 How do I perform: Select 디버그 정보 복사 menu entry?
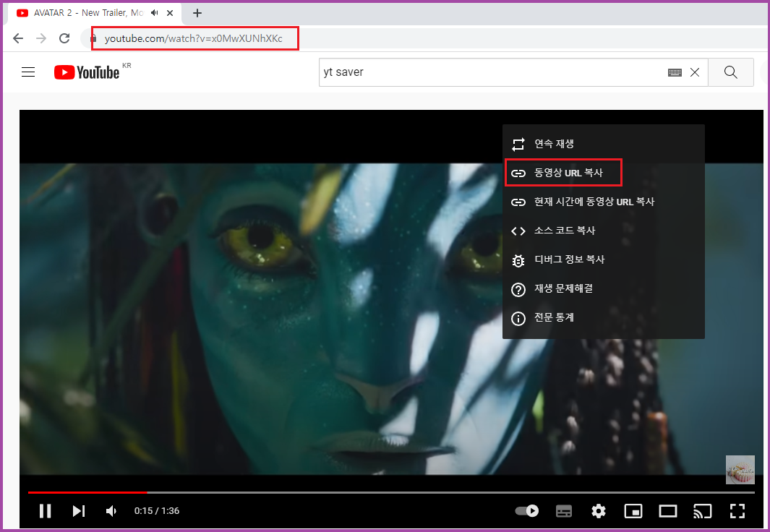pos(604,259)
